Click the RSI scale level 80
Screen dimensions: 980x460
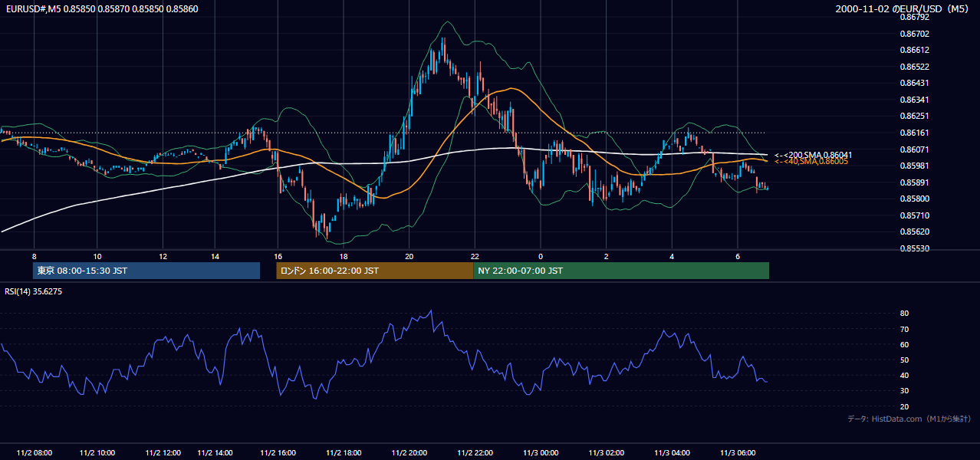904,314
